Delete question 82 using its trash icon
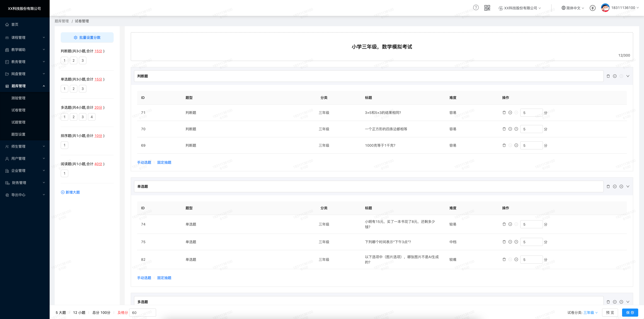This screenshot has height=319, width=644. click(504, 260)
